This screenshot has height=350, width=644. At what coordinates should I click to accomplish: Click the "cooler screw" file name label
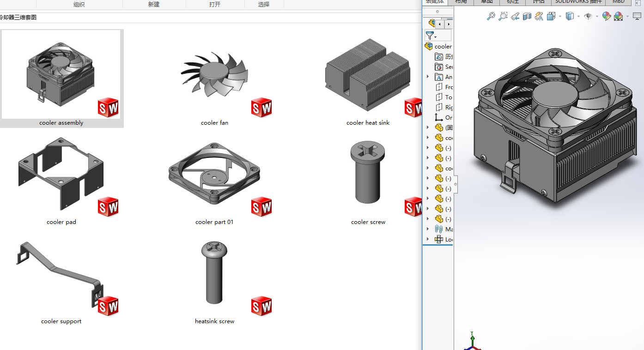(x=368, y=222)
